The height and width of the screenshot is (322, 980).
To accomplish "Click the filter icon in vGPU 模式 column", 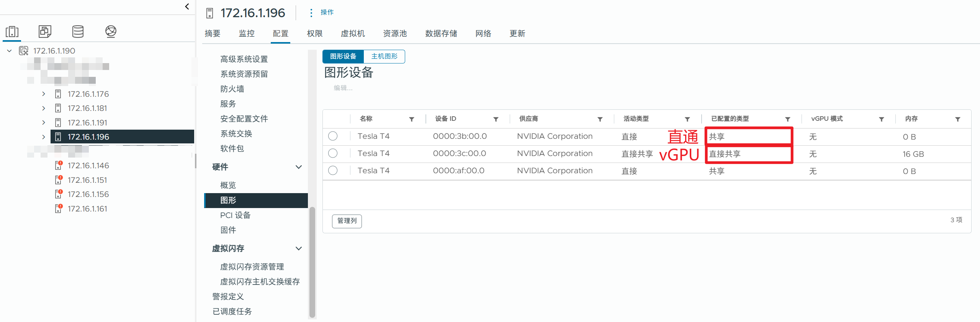I will 881,119.
